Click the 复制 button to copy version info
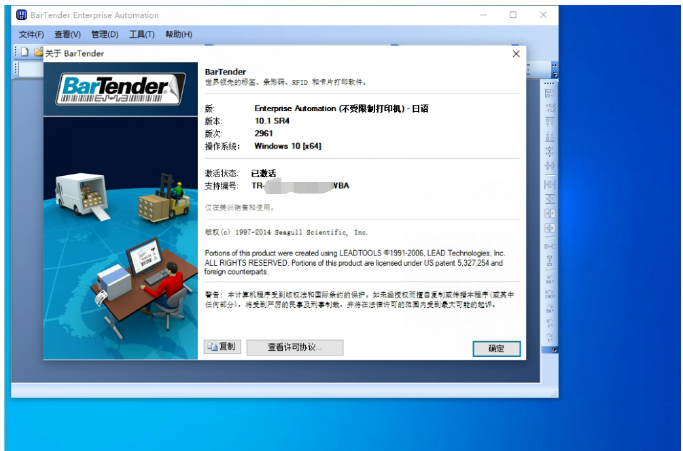This screenshot has height=451, width=683. pyautogui.click(x=222, y=347)
